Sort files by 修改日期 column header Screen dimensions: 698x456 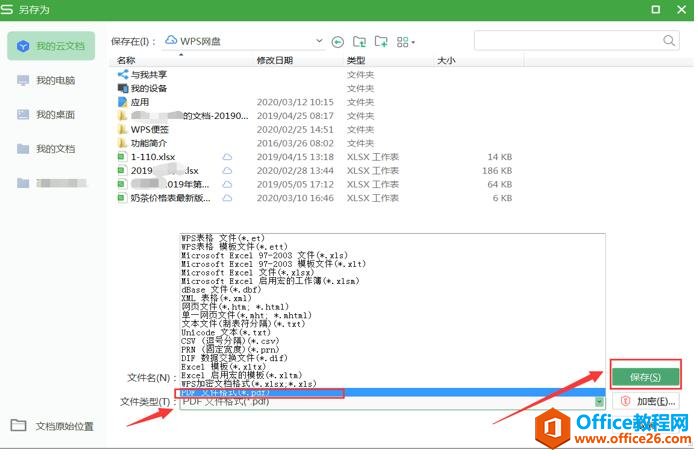(275, 61)
